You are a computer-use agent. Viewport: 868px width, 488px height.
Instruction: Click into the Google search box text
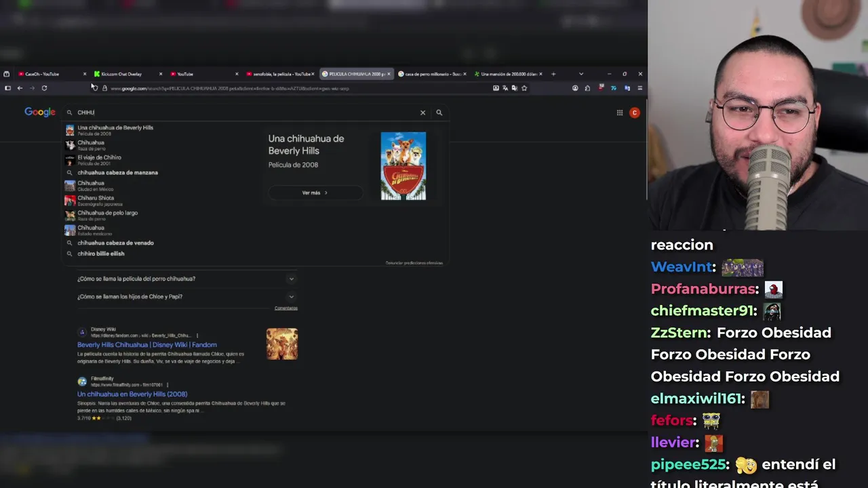pos(244,113)
